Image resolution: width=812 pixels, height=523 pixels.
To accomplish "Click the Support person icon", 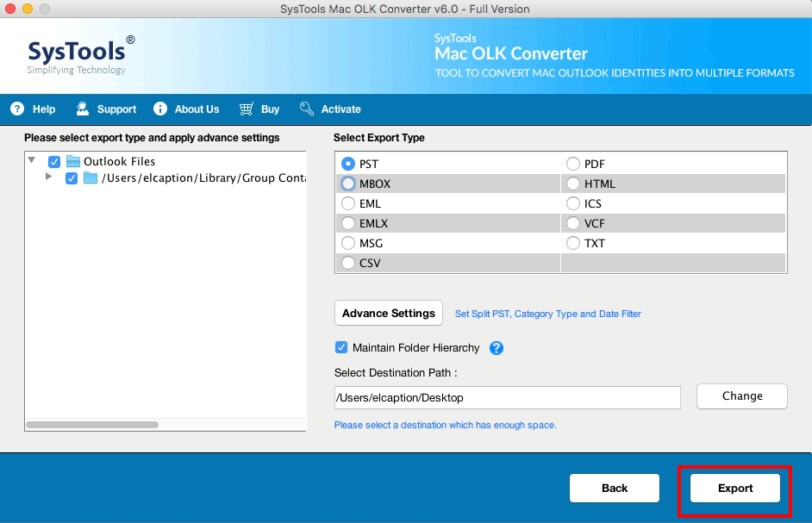I will 83,109.
